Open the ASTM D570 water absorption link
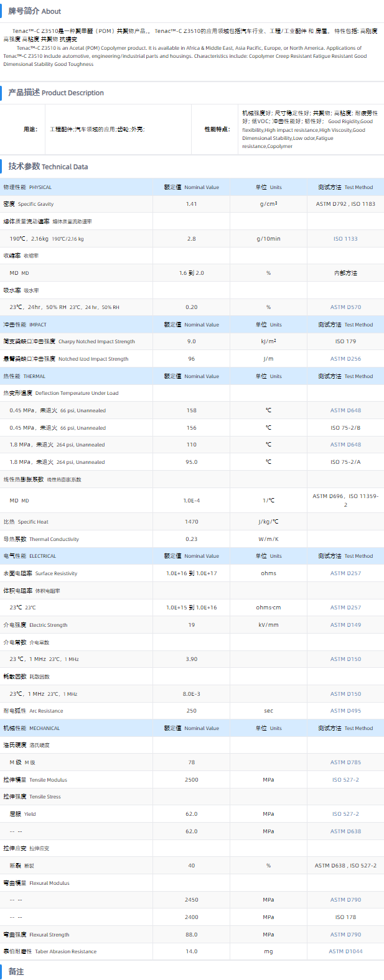This screenshot has height=980, width=384. point(345,307)
